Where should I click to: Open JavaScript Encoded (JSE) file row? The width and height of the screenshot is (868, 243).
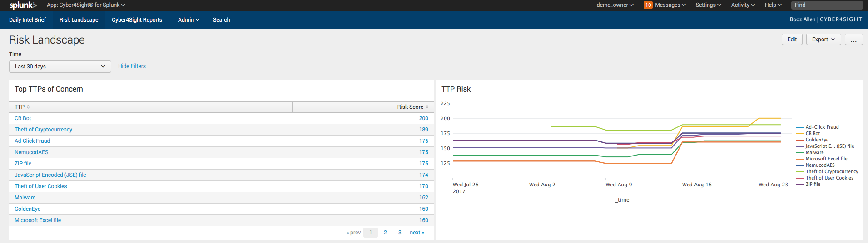tap(50, 175)
